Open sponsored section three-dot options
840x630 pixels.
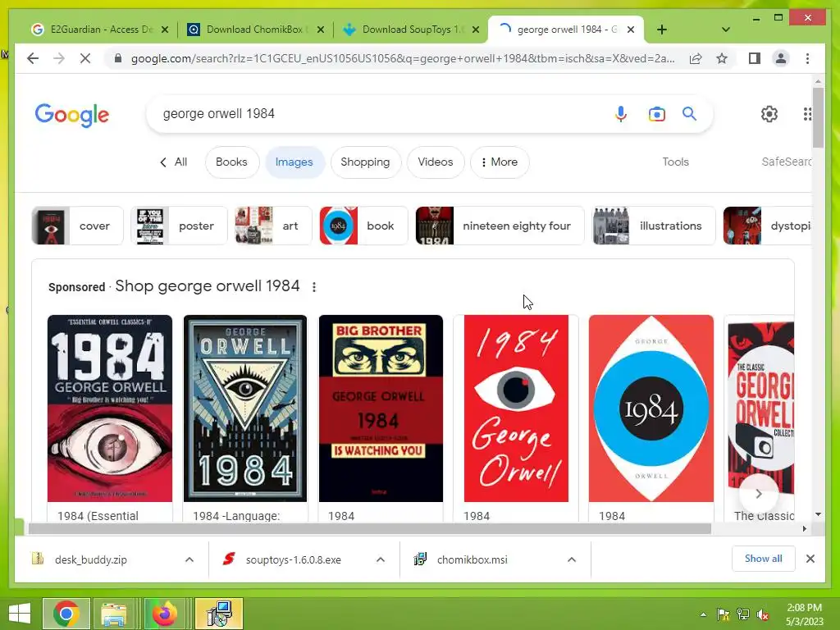(314, 287)
